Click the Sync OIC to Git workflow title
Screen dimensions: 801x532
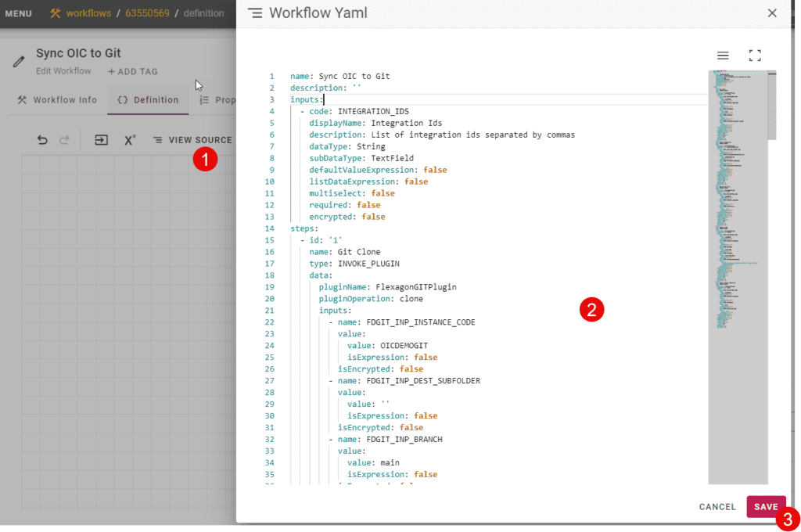point(78,53)
